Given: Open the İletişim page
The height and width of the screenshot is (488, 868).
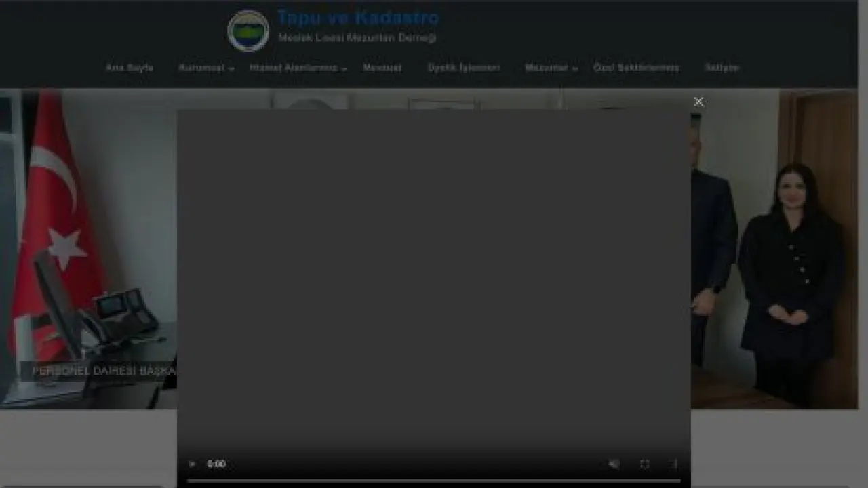Looking at the screenshot, I should tap(722, 68).
